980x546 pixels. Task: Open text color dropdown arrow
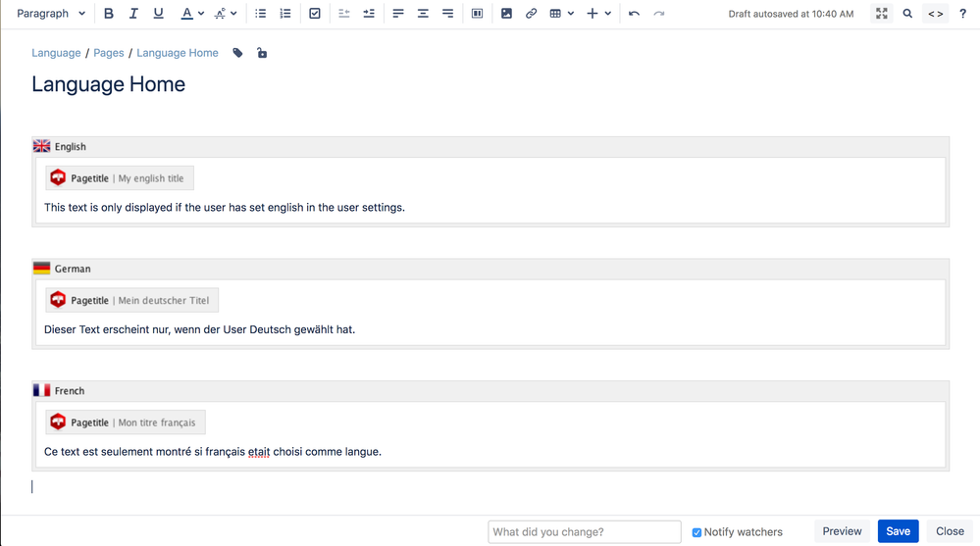[201, 13]
